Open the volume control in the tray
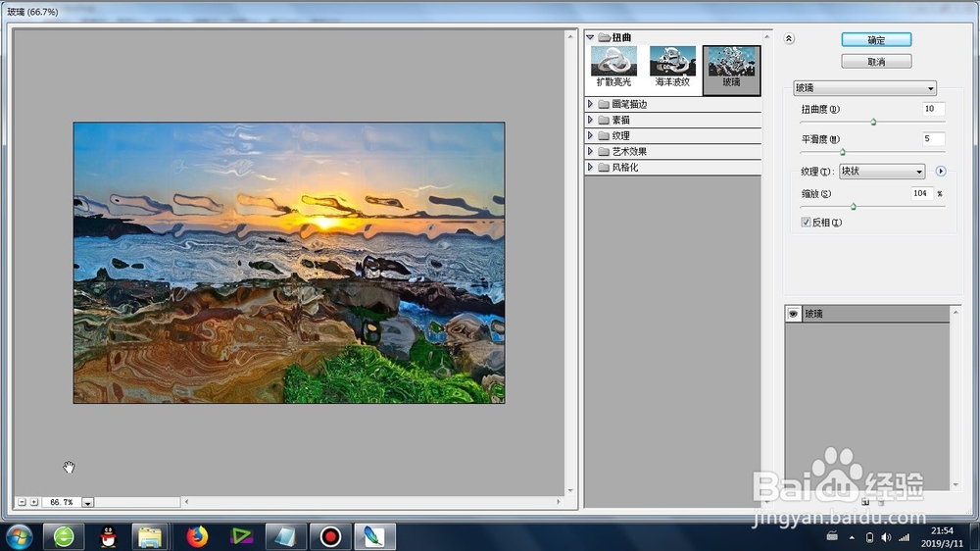 click(886, 537)
